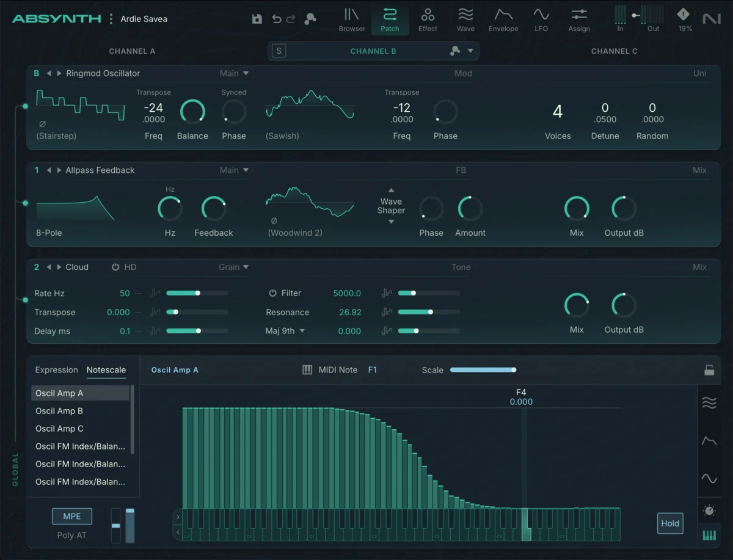
Task: Save the preset with the disk icon
Action: click(257, 19)
